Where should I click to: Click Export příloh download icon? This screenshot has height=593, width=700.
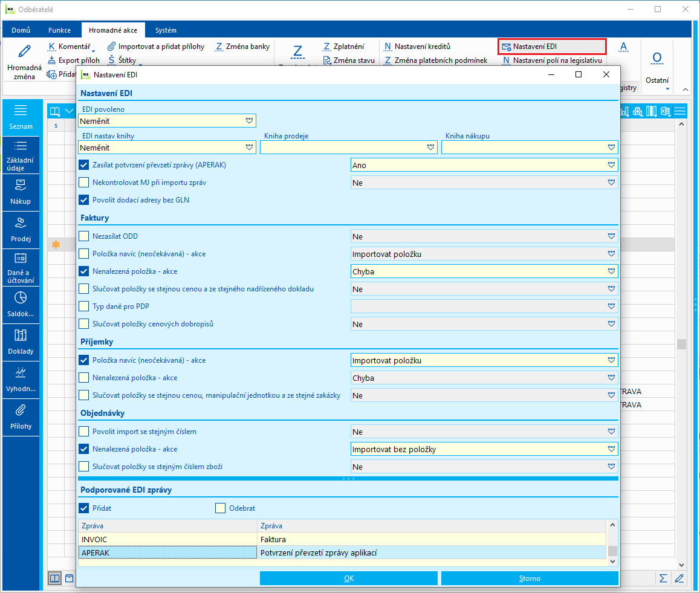(x=52, y=60)
